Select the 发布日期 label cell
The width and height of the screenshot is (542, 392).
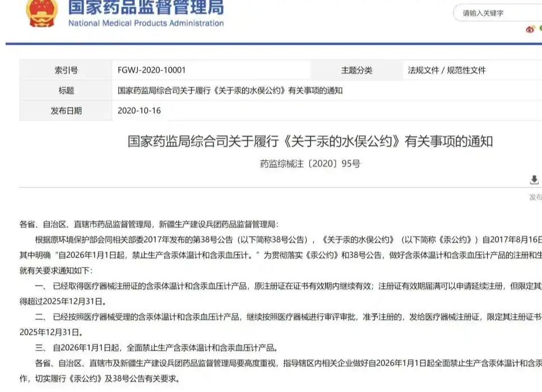pyautogui.click(x=66, y=111)
